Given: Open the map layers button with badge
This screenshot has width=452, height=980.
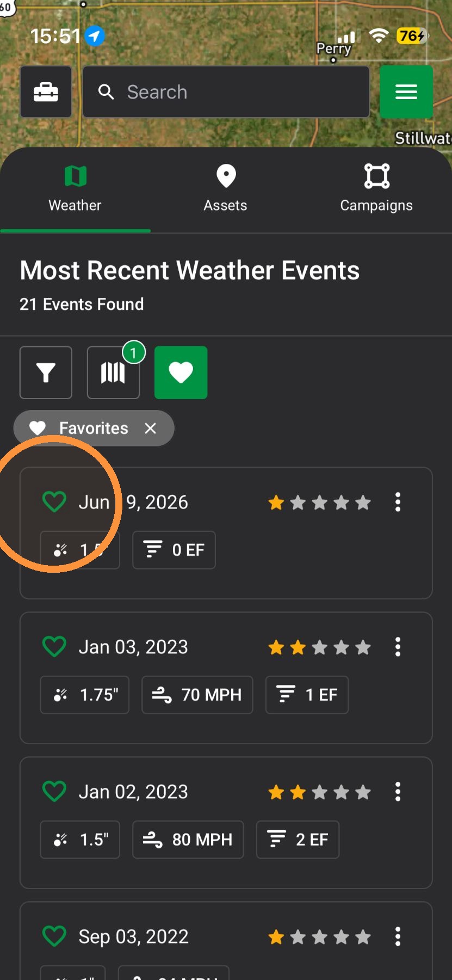Looking at the screenshot, I should 114,372.
